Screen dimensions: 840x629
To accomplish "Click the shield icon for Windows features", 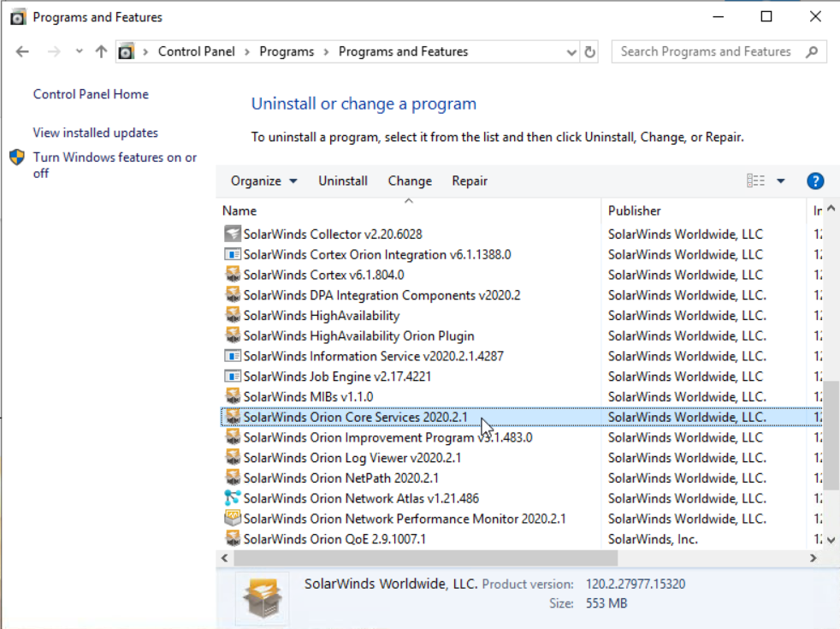I will point(17,157).
